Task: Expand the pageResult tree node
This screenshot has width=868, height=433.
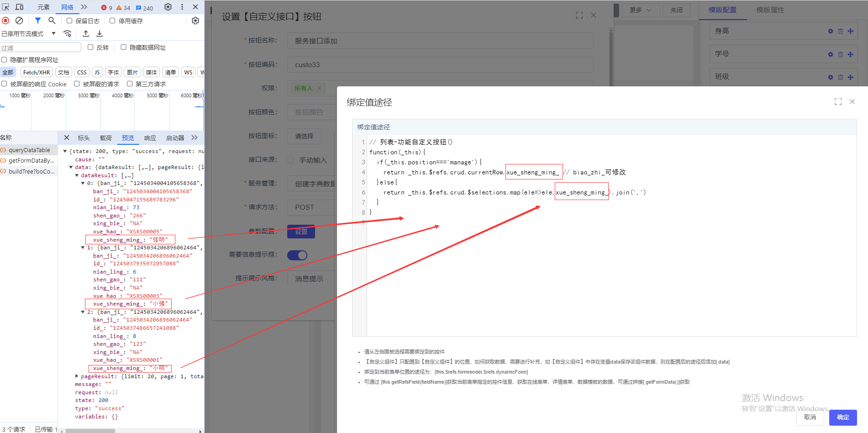Action: point(77,376)
